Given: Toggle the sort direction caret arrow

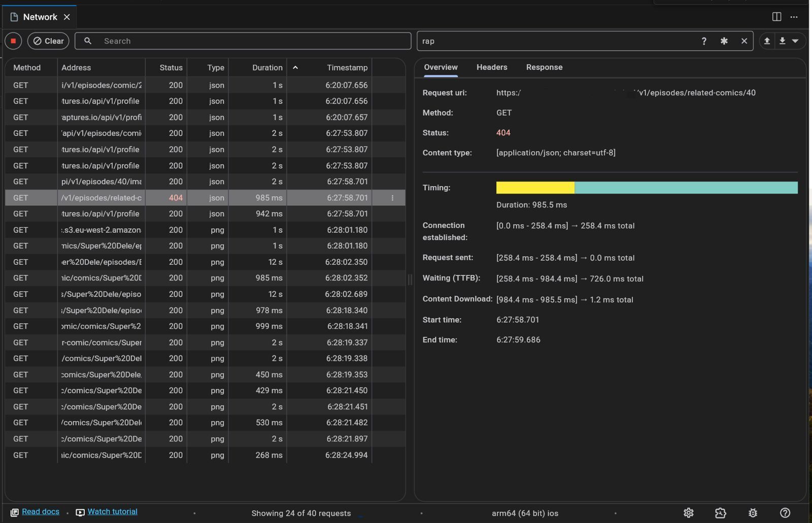Looking at the screenshot, I should [x=295, y=67].
